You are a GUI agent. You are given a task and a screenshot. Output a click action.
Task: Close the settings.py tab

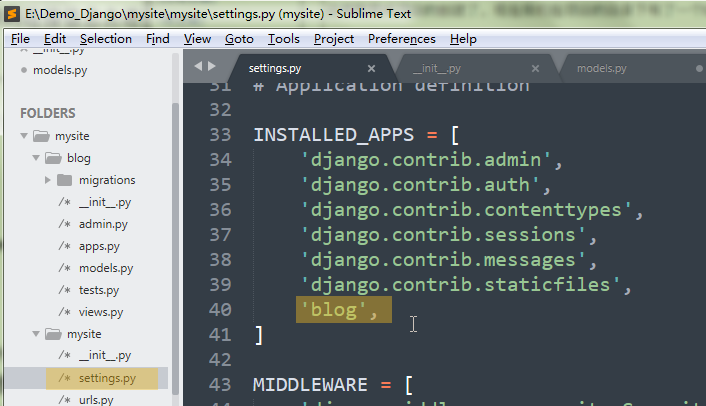(x=371, y=68)
